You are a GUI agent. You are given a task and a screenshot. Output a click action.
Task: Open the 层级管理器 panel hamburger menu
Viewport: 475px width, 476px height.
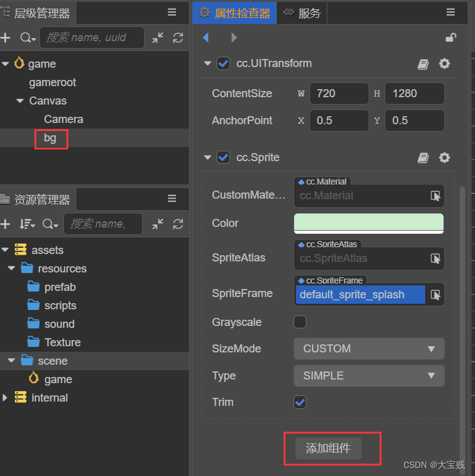(172, 12)
